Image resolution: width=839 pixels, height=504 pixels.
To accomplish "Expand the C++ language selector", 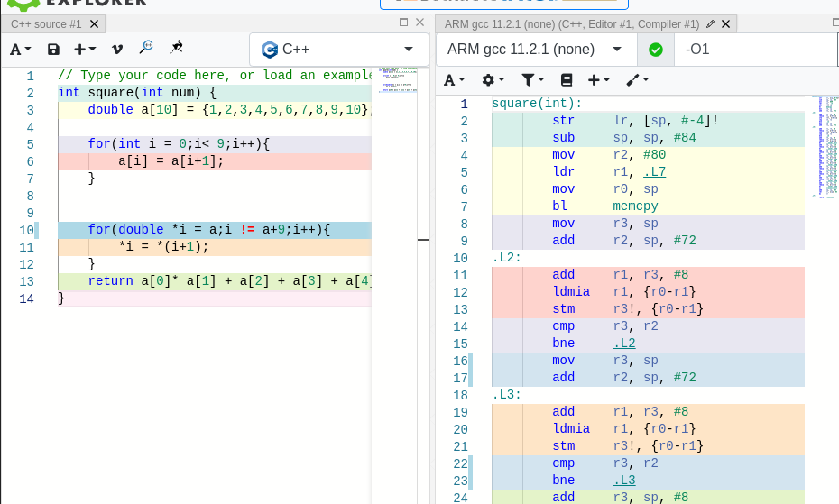I will coord(338,50).
